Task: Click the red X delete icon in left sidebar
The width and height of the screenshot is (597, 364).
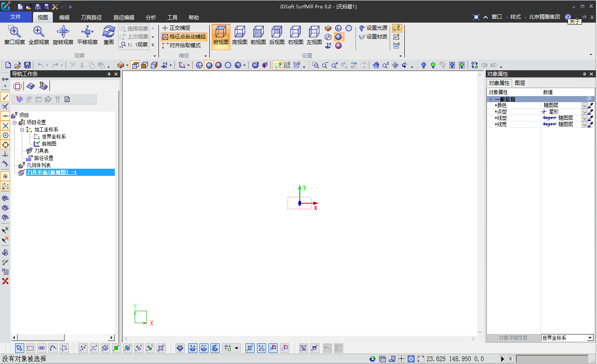Action: (x=5, y=281)
